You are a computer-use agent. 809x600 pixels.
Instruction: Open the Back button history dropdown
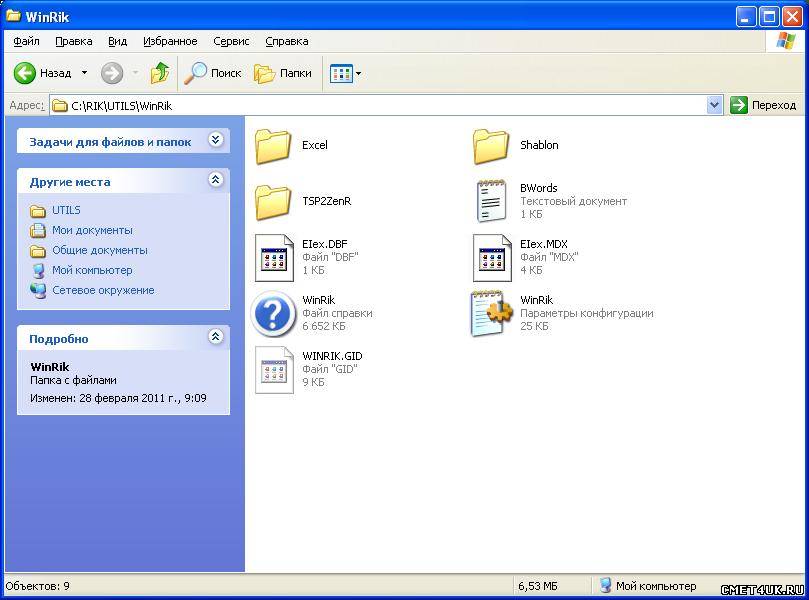(x=84, y=73)
